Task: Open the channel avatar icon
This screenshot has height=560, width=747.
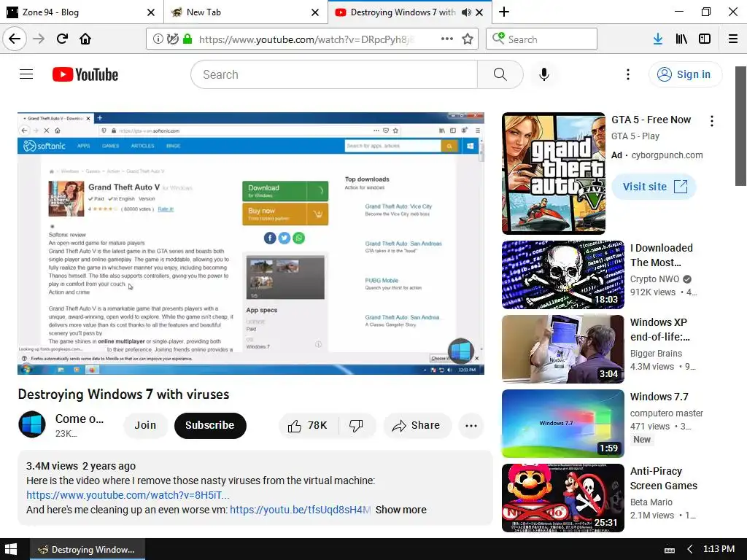Action: [32, 424]
